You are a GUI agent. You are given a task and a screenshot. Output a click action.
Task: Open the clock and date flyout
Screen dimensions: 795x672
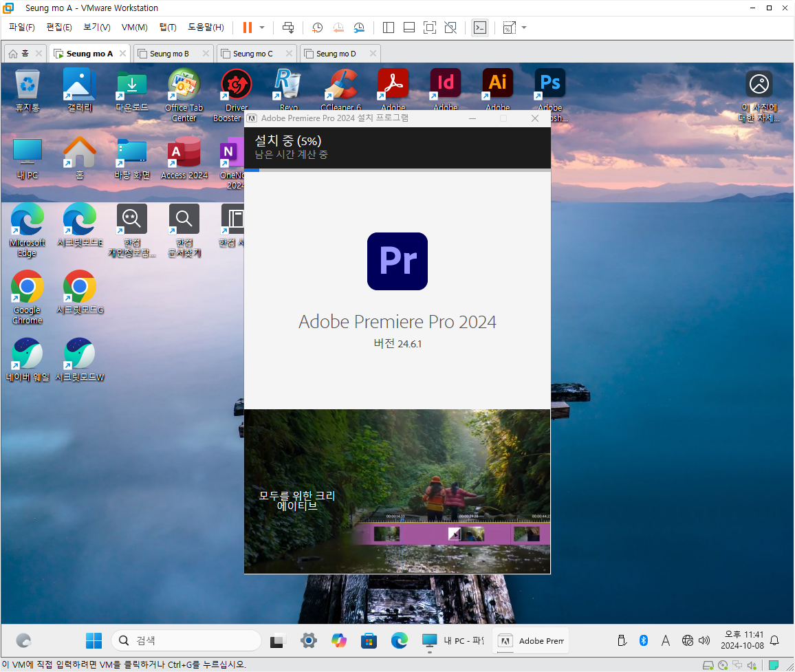pos(742,640)
